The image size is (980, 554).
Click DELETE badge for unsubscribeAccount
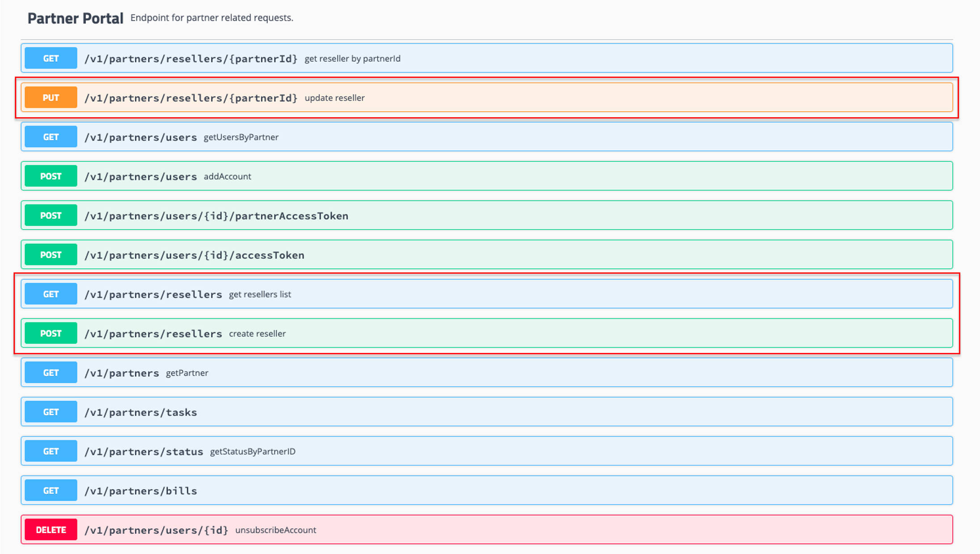51,530
